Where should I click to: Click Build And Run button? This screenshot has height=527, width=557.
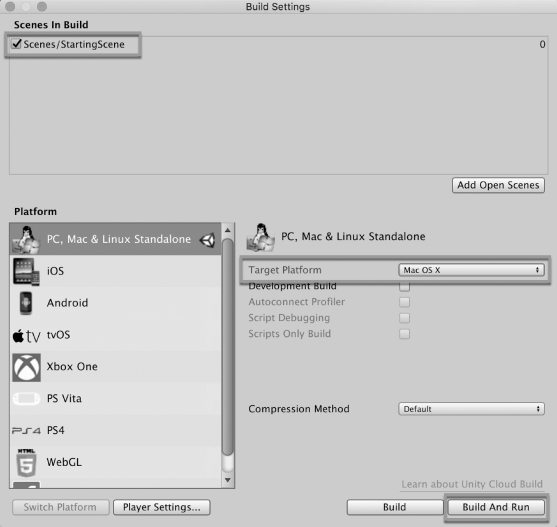point(496,507)
